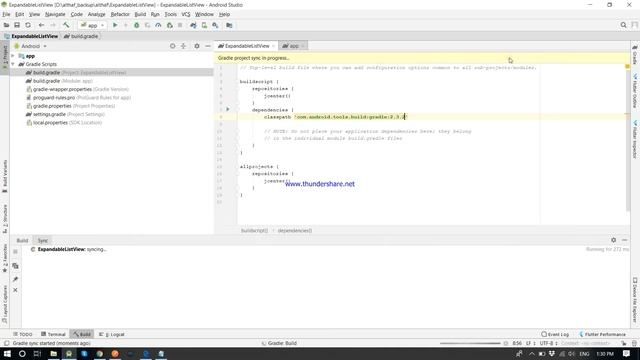Screen dimensions: 640x360
Task: Collapse the Gradle Scripts tree node
Action: [x=13, y=64]
